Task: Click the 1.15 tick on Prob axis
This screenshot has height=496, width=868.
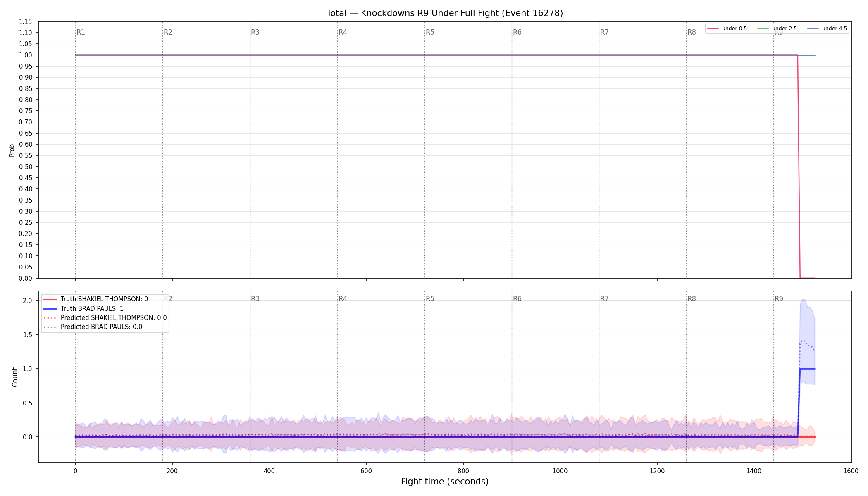Action: tap(26, 21)
